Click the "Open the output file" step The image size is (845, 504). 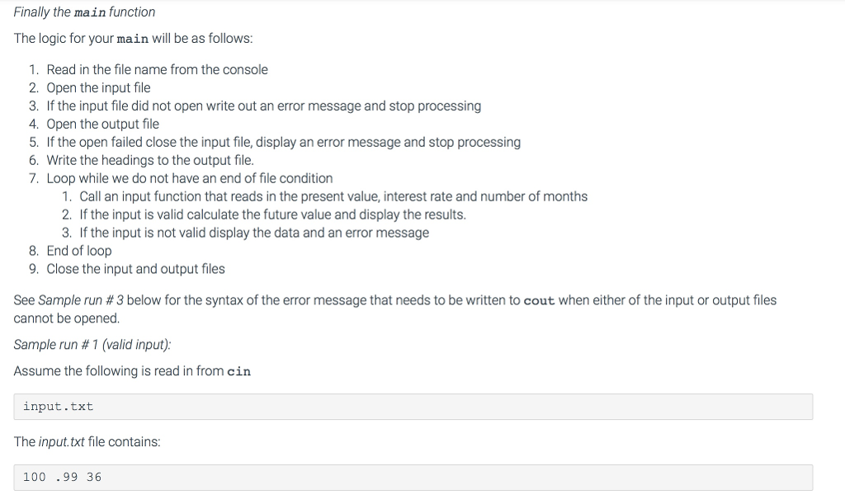pos(102,125)
